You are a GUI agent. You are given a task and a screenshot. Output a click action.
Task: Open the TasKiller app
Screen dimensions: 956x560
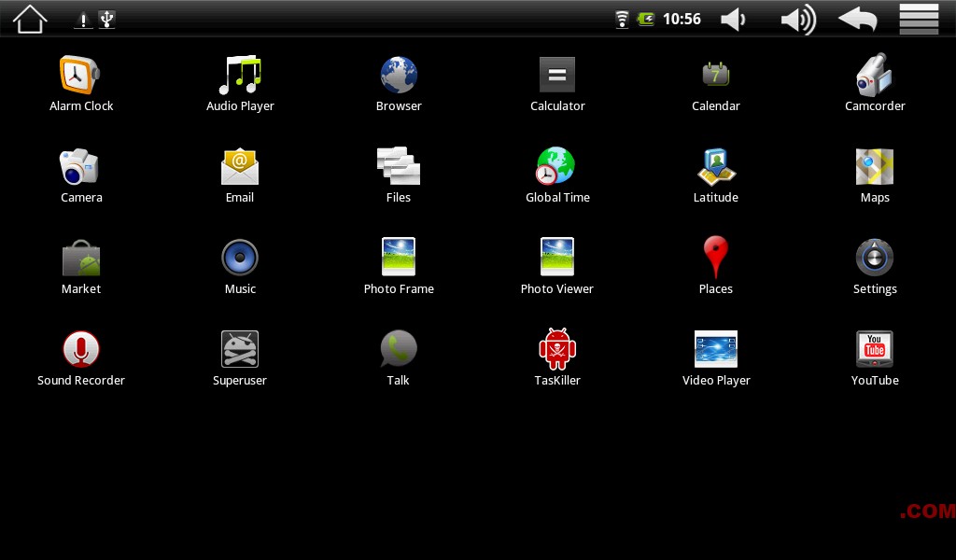pos(557,349)
